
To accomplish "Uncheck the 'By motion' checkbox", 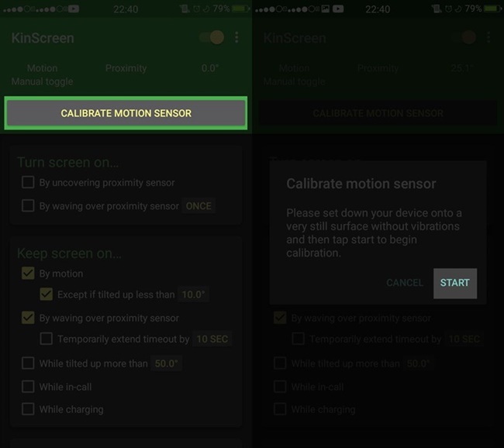I will point(28,274).
